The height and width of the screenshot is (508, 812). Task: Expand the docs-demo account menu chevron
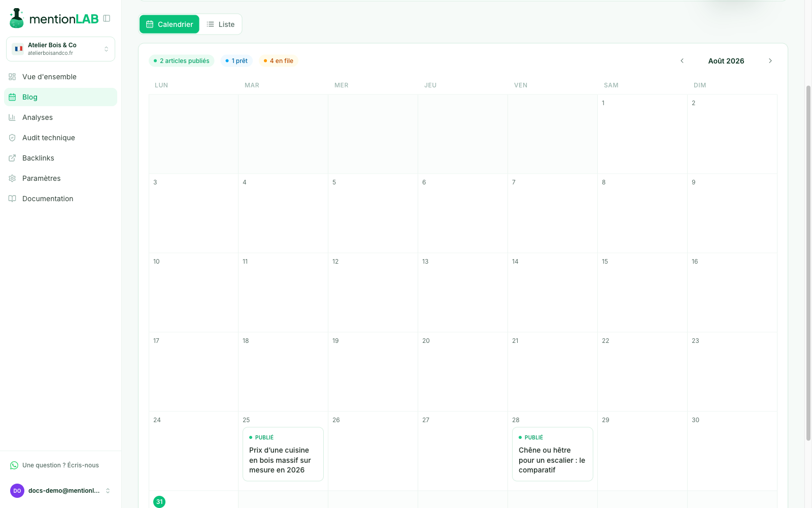click(108, 491)
